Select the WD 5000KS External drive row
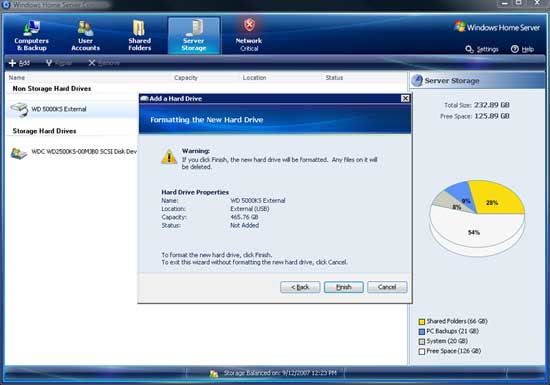Image resolution: width=550 pixels, height=385 pixels. 72,109
